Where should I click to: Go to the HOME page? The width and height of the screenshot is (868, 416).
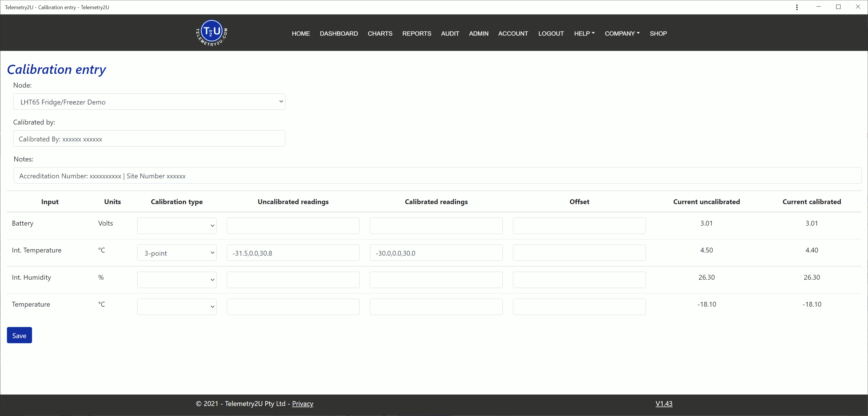[x=301, y=33]
